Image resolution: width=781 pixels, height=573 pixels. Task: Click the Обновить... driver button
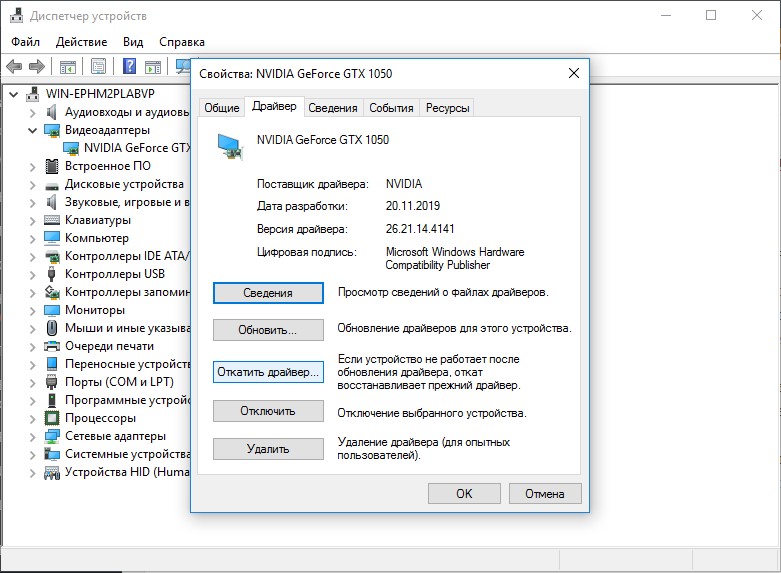point(268,330)
